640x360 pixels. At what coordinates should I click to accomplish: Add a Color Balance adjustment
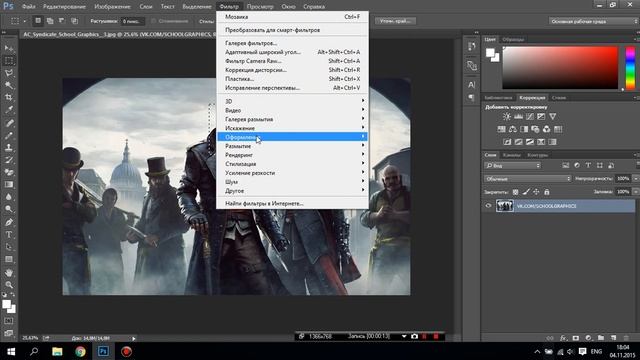pyautogui.click(x=513, y=129)
